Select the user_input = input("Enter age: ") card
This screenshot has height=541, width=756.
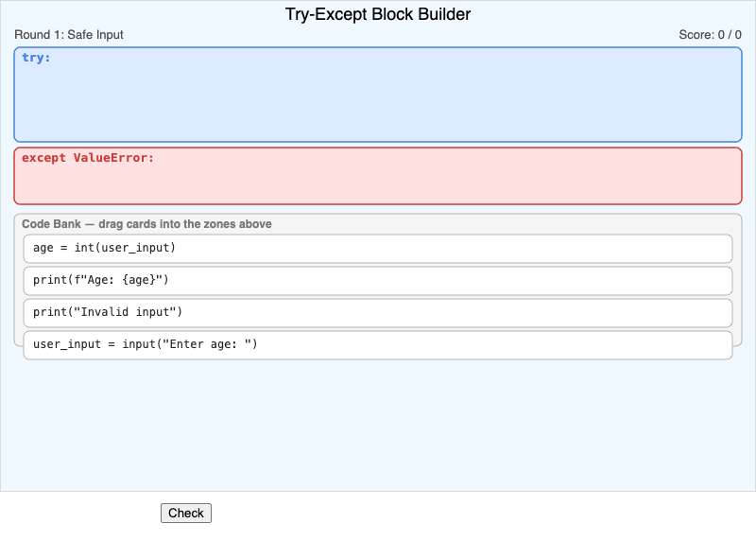(x=145, y=345)
